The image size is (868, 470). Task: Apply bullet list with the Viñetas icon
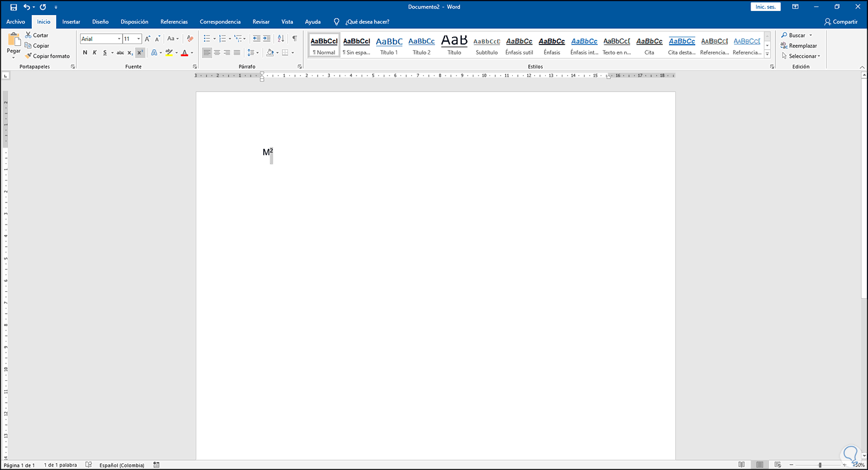tap(207, 38)
